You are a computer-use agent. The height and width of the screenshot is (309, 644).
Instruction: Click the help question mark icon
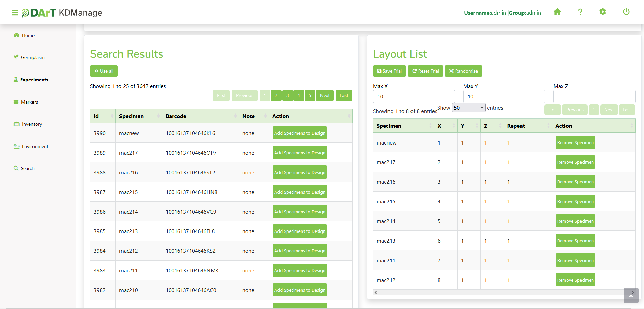[580, 12]
